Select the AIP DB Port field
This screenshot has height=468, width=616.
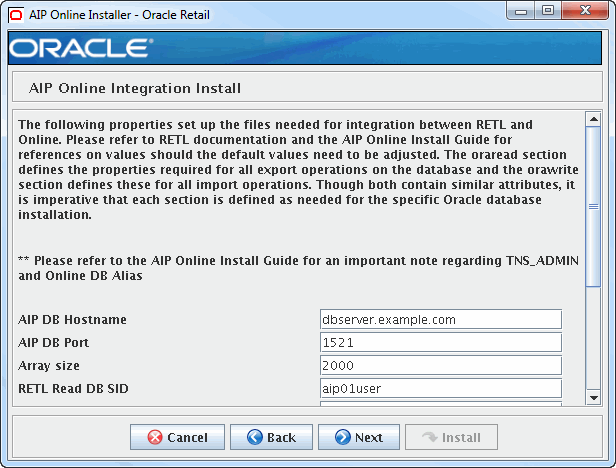(441, 343)
